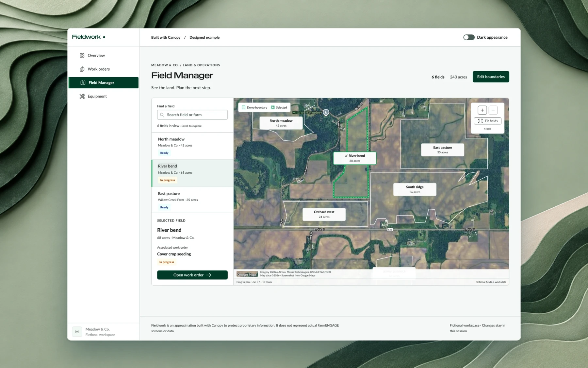Click the Built with Canopy breadcrumb

(x=166, y=37)
